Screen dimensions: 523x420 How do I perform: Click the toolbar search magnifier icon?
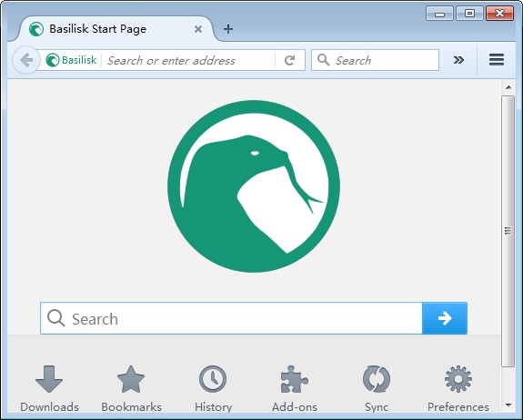coord(323,60)
